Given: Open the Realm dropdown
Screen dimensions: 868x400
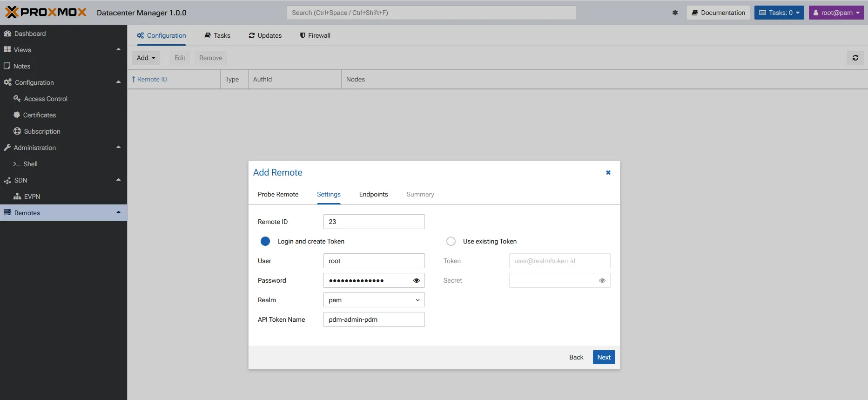Looking at the screenshot, I should (x=374, y=300).
